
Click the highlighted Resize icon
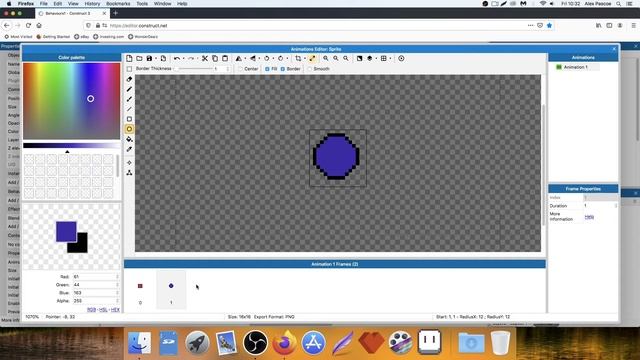pyautogui.click(x=312, y=58)
